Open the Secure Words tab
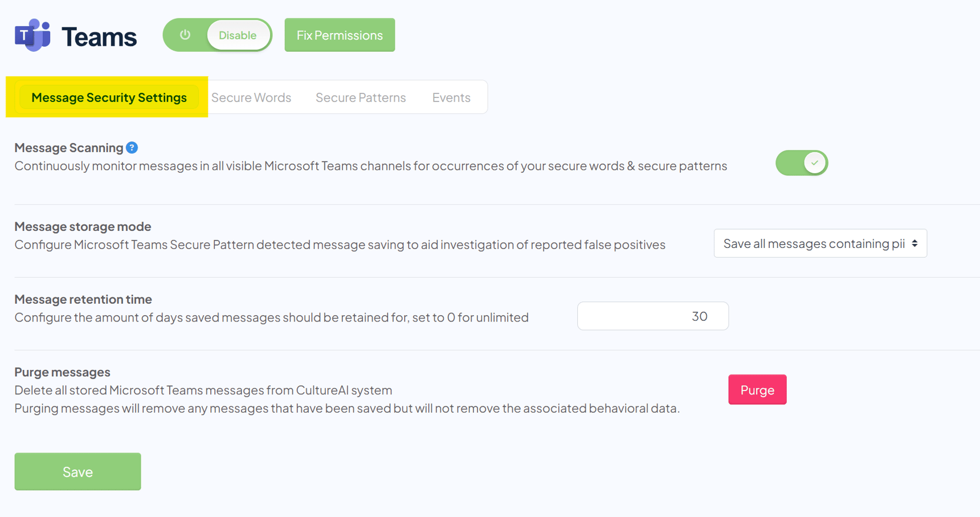Image resolution: width=980 pixels, height=517 pixels. (251, 97)
